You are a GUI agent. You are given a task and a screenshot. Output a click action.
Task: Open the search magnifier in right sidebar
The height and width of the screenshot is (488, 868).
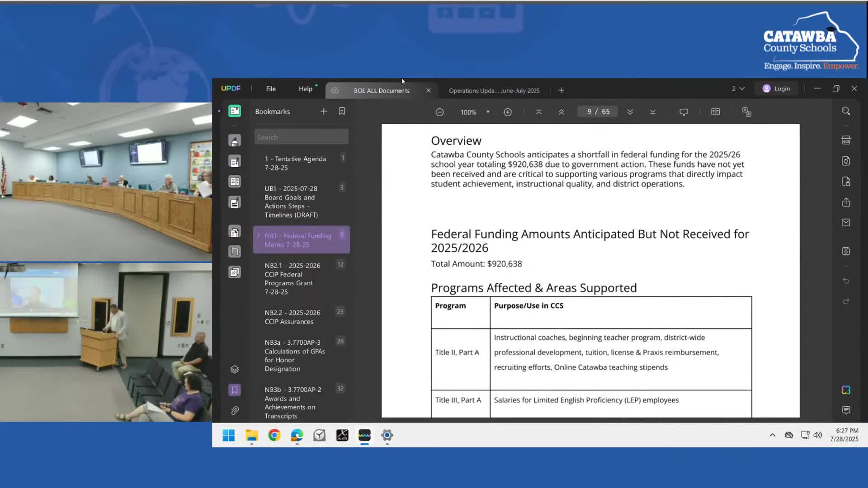[846, 111]
